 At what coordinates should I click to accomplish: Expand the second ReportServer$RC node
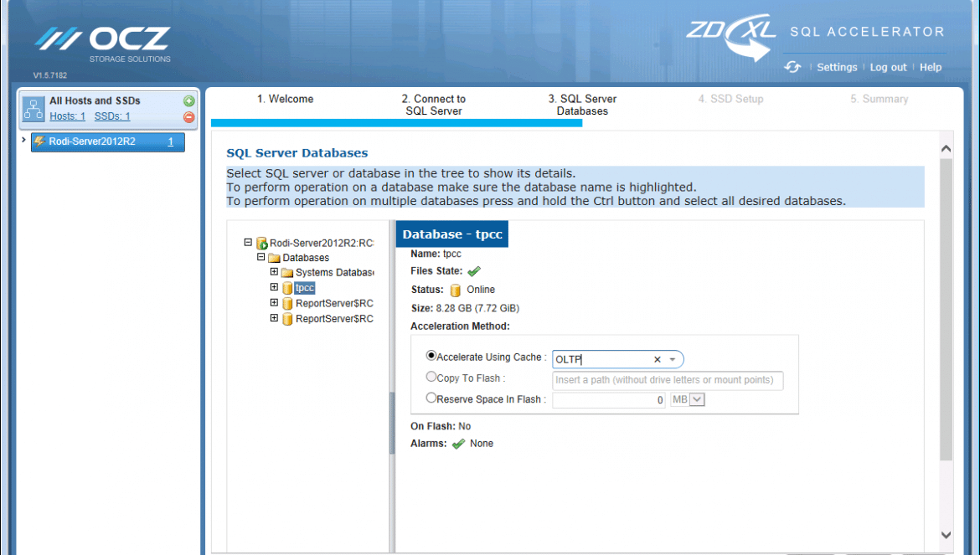click(x=274, y=318)
